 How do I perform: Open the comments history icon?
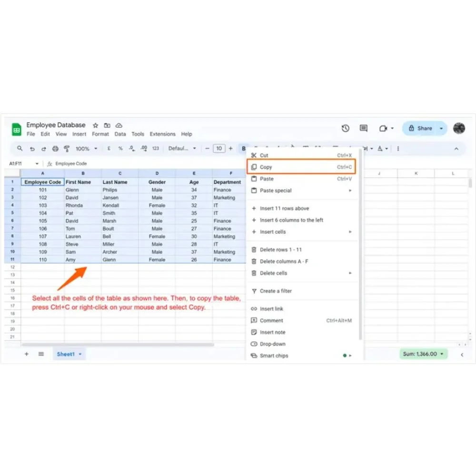tap(363, 129)
